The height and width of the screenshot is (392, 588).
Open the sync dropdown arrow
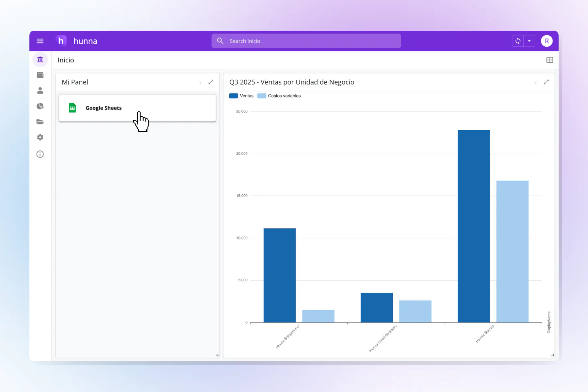pyautogui.click(x=529, y=41)
